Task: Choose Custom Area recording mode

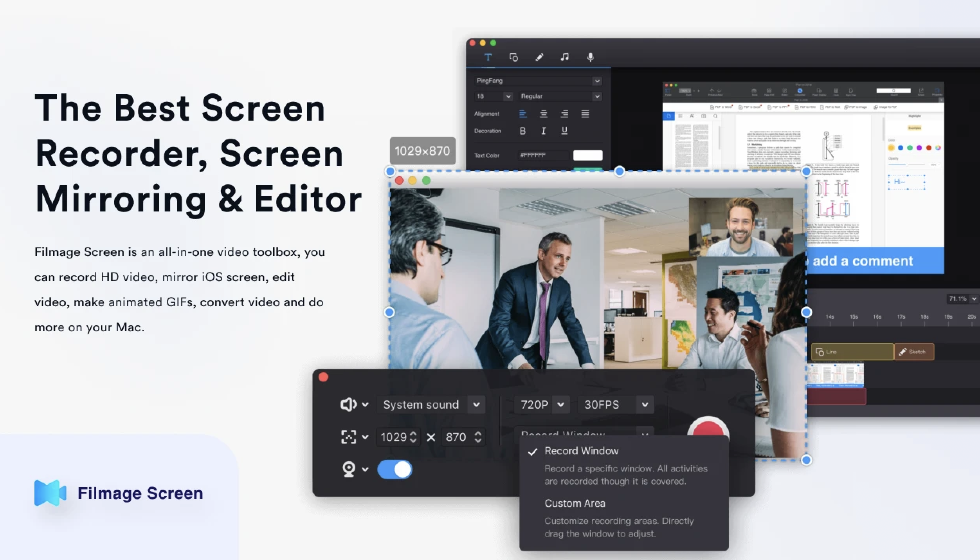Action: (x=575, y=503)
